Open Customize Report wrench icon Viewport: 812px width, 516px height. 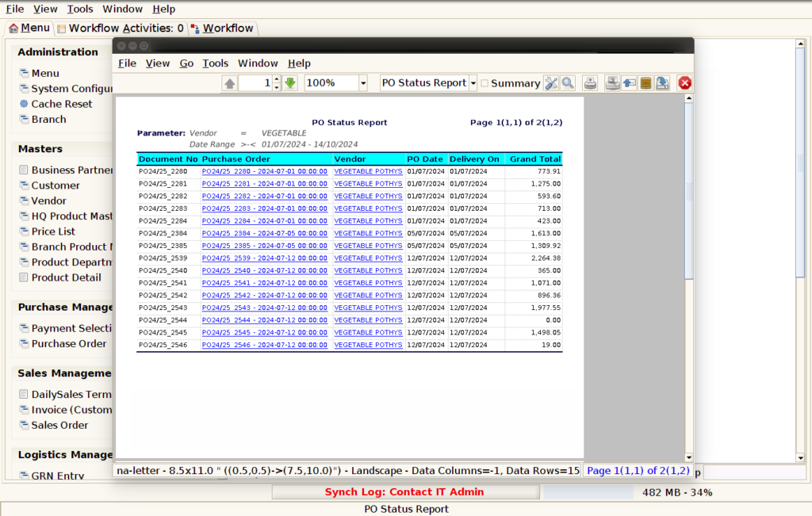tap(551, 83)
